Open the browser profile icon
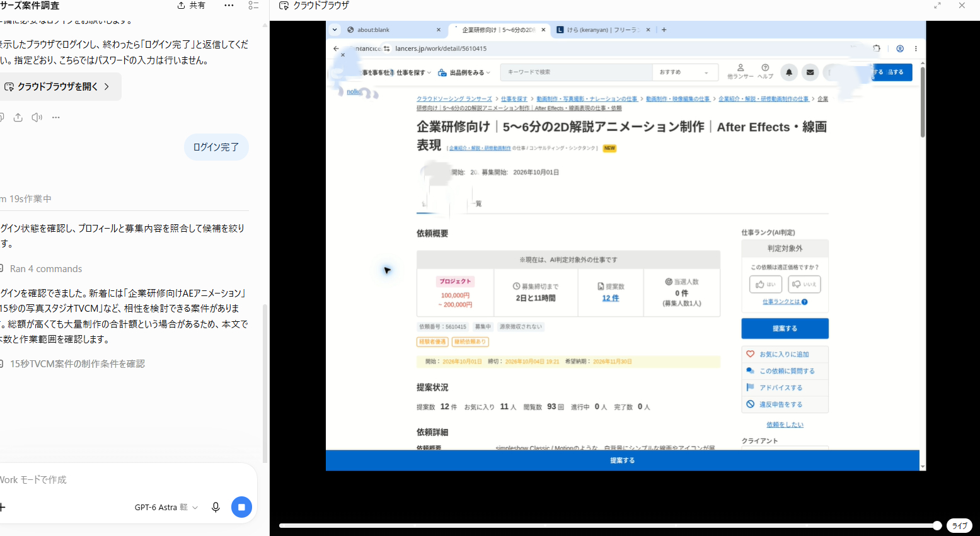The height and width of the screenshot is (536, 980). [x=900, y=48]
